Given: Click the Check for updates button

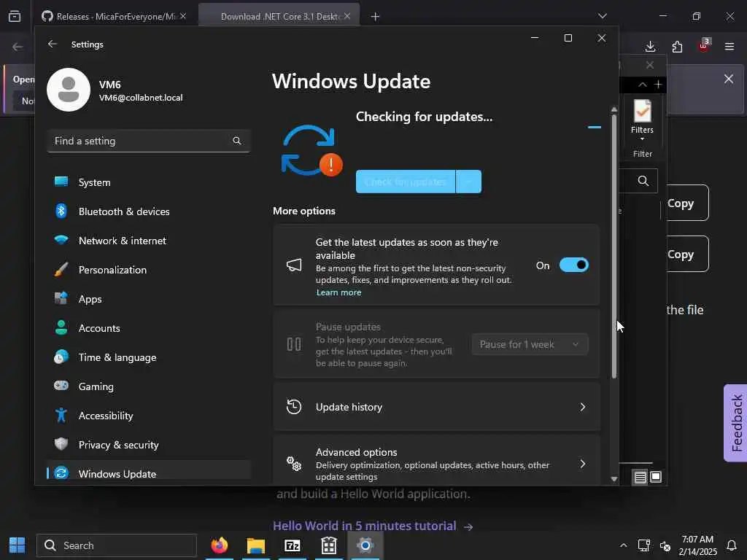Looking at the screenshot, I should pos(406,182).
